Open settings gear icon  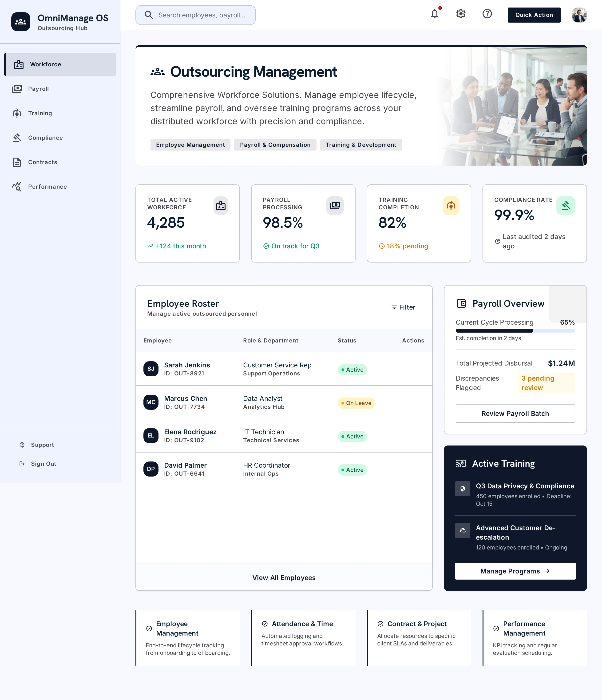461,14
